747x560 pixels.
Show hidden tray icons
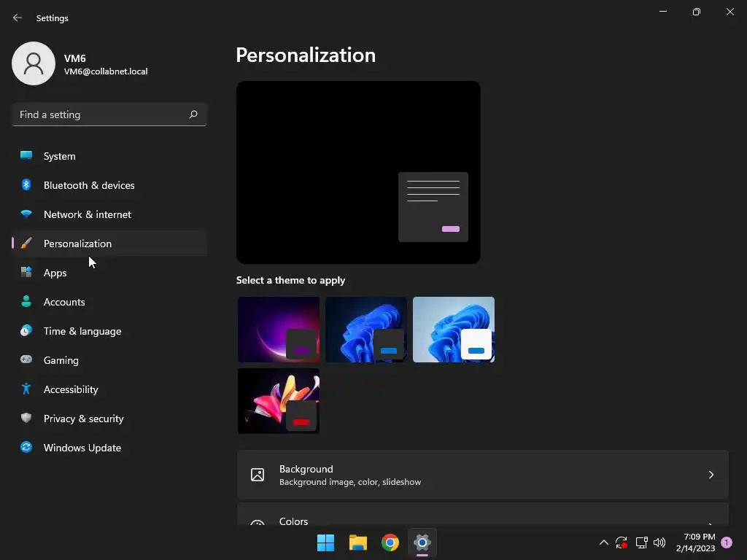603,542
